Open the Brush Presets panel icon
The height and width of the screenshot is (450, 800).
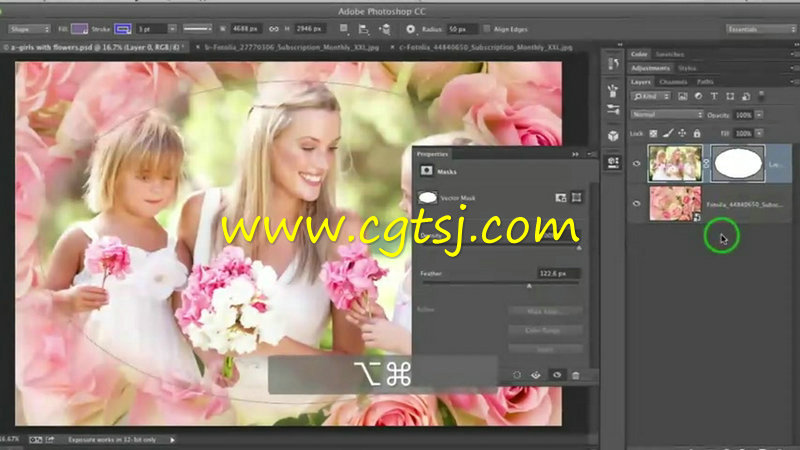[613, 91]
